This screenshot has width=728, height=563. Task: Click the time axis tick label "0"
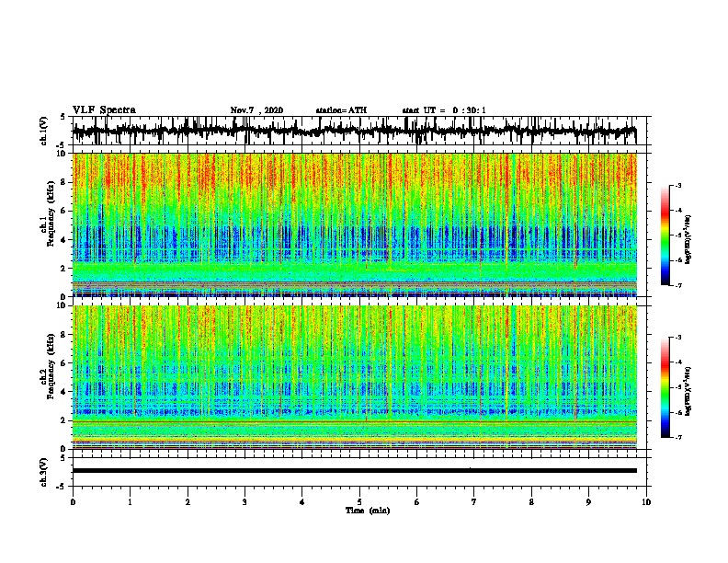73,501
